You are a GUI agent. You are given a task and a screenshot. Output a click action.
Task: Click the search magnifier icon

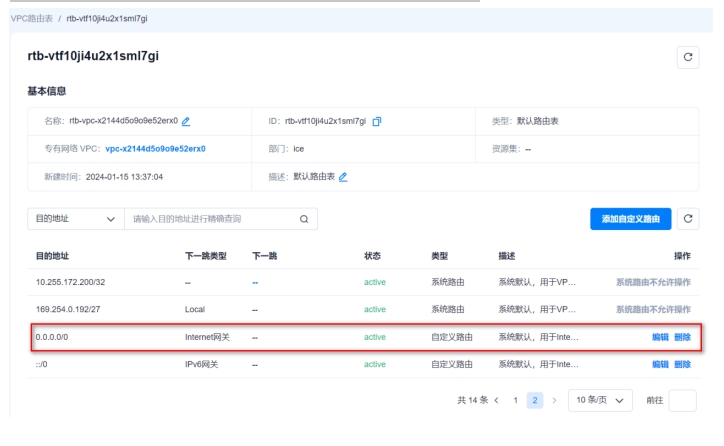[304, 219]
